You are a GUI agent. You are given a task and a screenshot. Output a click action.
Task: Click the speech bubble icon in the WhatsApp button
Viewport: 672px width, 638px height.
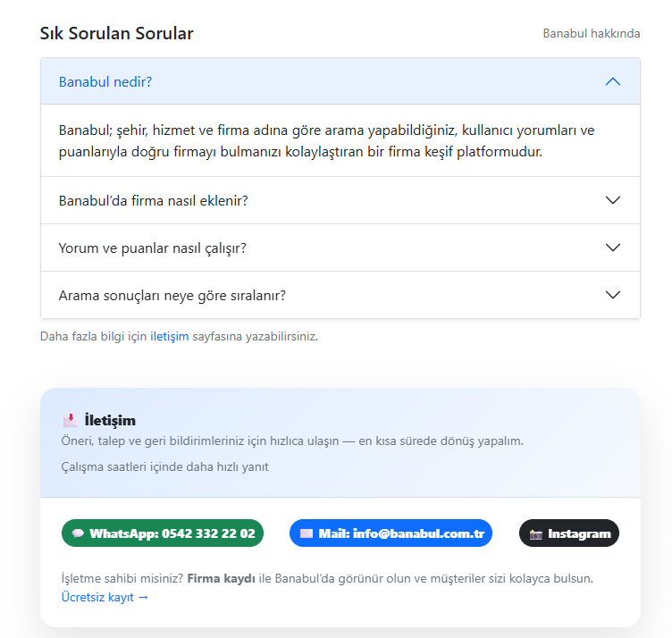[x=78, y=533]
